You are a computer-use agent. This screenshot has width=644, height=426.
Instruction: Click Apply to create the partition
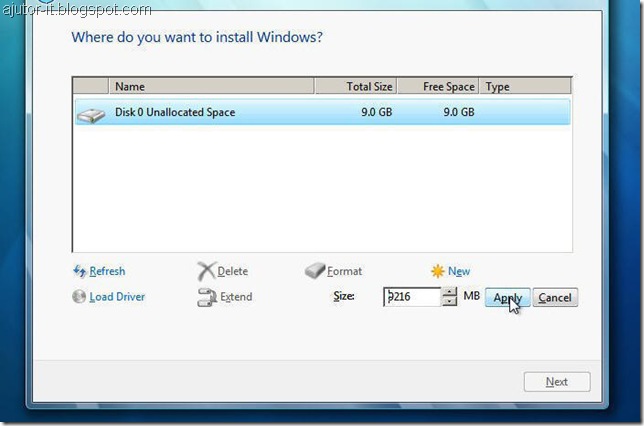pyautogui.click(x=508, y=297)
